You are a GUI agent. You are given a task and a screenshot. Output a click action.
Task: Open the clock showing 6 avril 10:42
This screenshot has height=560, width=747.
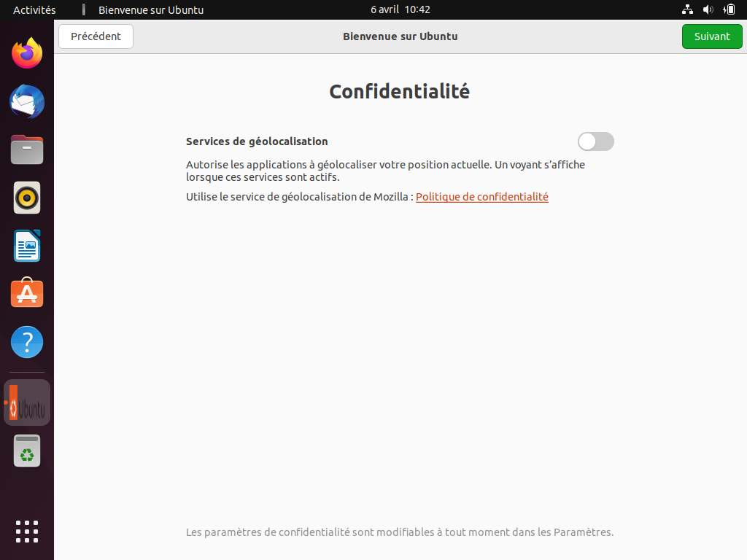[x=400, y=9]
